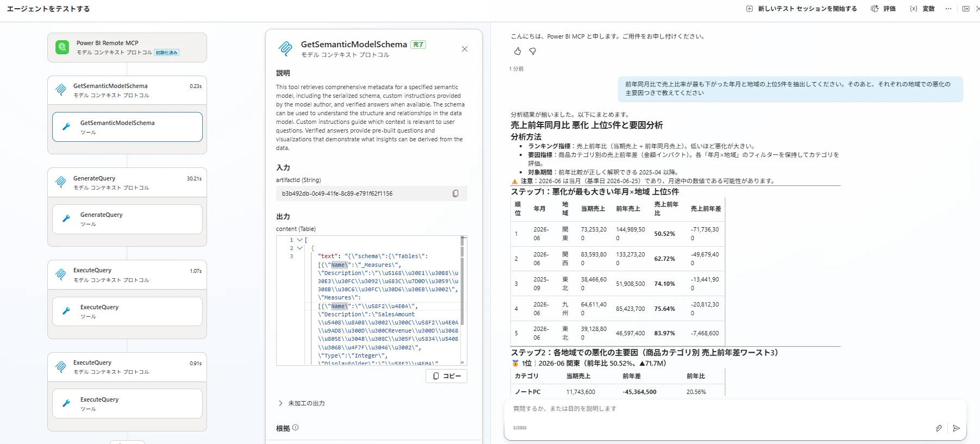Screen dimensions: 980x444
Task: Send the message with the send icon
Action: pos(957,428)
